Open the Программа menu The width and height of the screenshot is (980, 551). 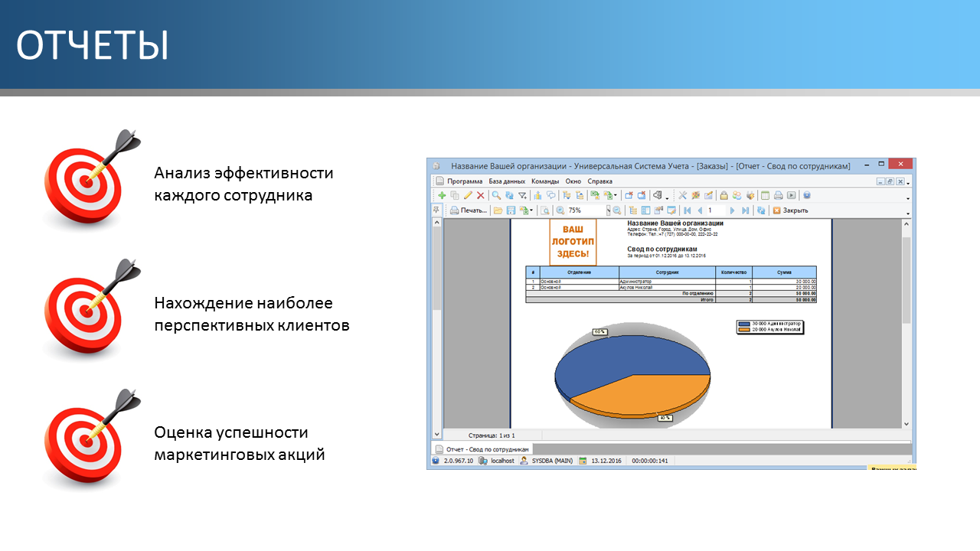[465, 181]
